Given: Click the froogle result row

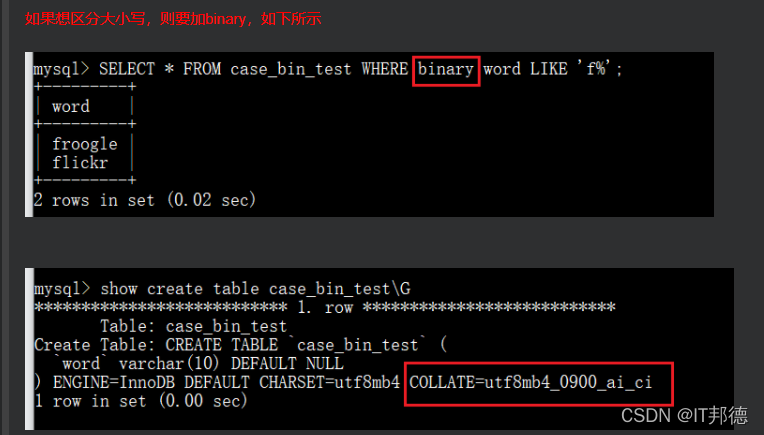Looking at the screenshot, I should click(85, 144).
